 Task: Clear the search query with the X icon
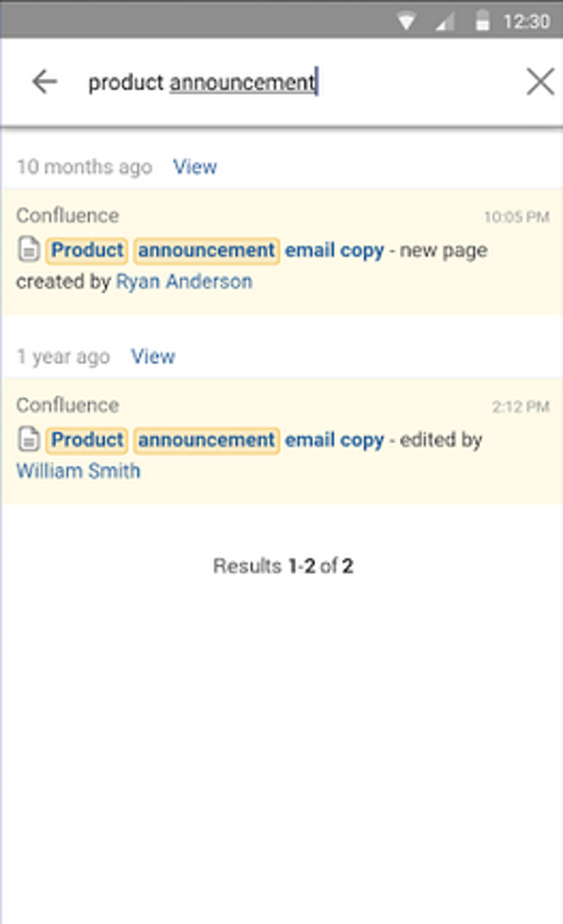coord(541,80)
